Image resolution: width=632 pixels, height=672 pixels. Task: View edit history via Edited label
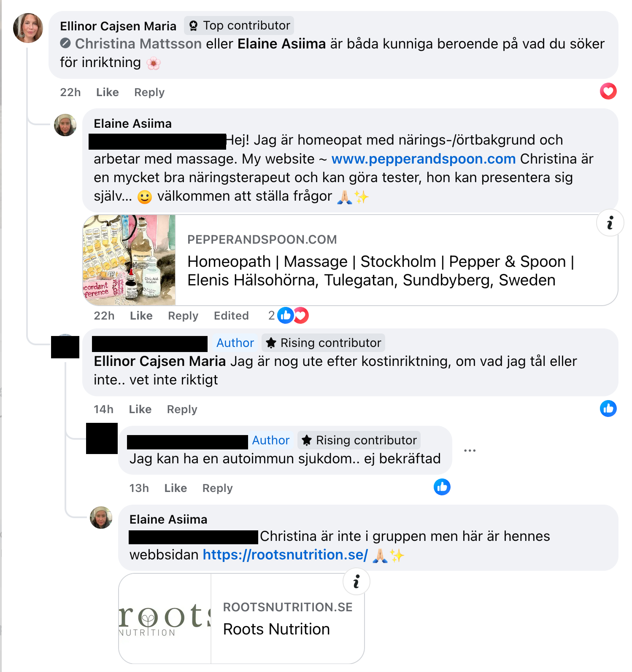click(231, 316)
